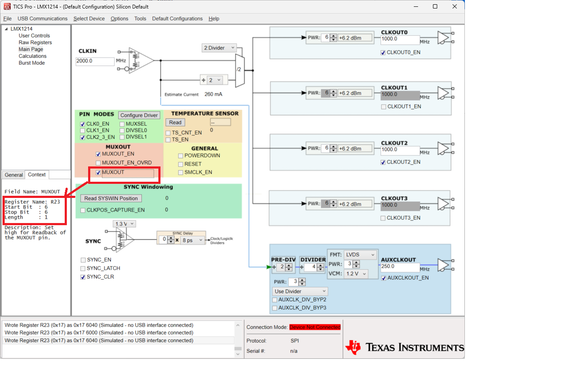This screenshot has width=573, height=392.
Task: Expand the FMT LVDS format dropdown
Action: pos(360,255)
